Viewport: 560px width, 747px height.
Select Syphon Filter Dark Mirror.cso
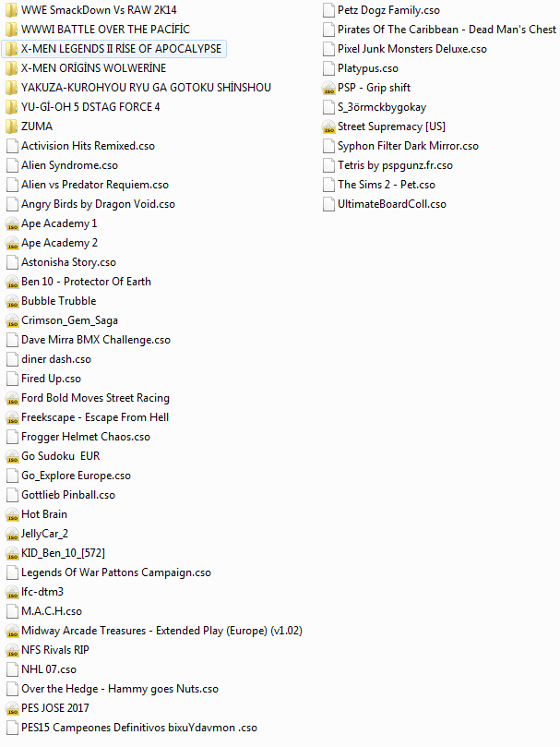408,146
